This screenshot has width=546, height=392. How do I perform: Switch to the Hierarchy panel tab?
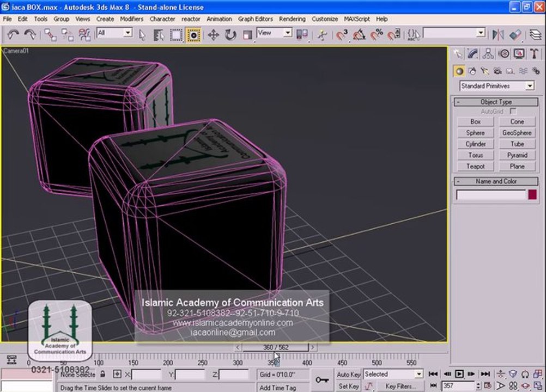tap(488, 53)
